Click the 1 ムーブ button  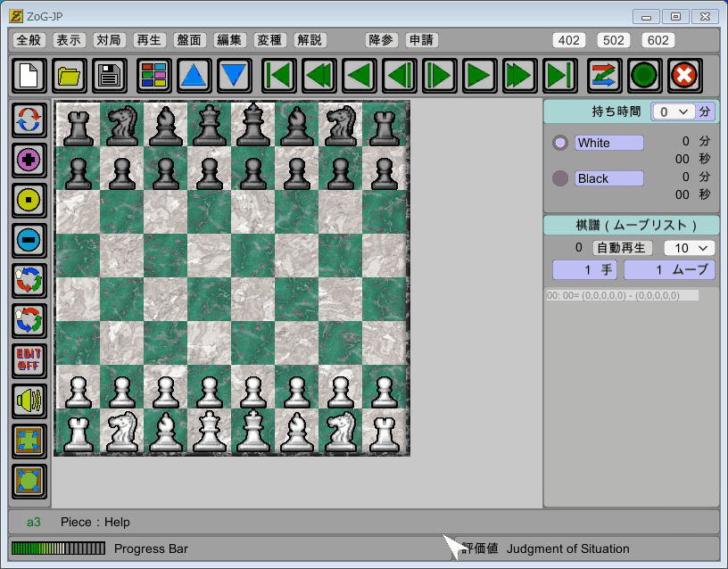click(669, 269)
